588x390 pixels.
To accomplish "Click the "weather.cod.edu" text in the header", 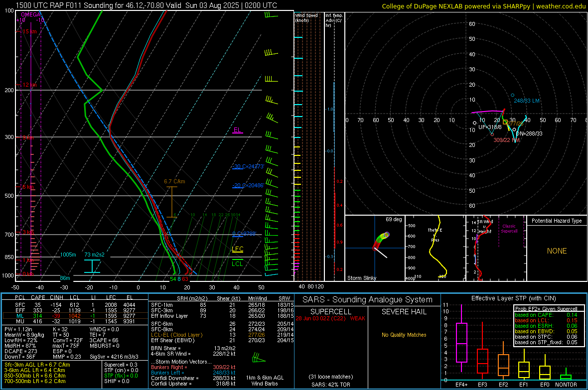I will coord(561,6).
